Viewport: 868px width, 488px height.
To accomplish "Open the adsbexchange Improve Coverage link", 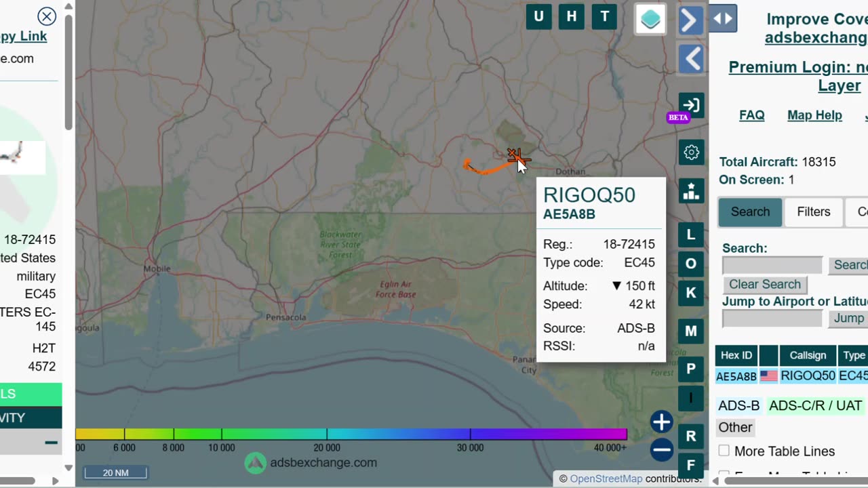I will click(816, 37).
